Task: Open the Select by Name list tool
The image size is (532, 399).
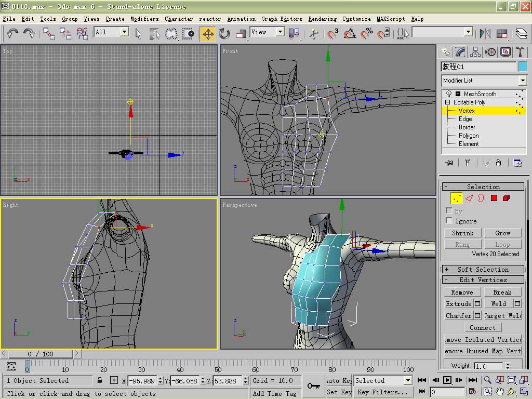Action: [154, 34]
